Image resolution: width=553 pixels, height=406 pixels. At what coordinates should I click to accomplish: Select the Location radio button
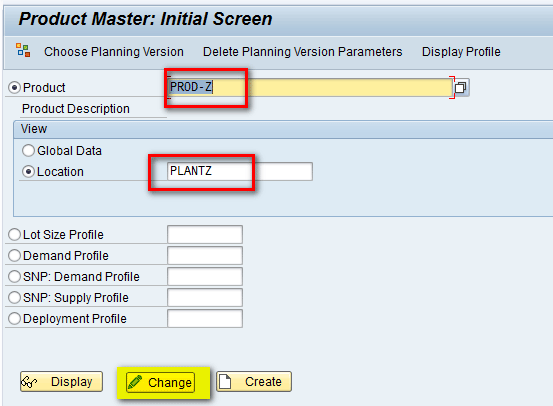point(28,172)
